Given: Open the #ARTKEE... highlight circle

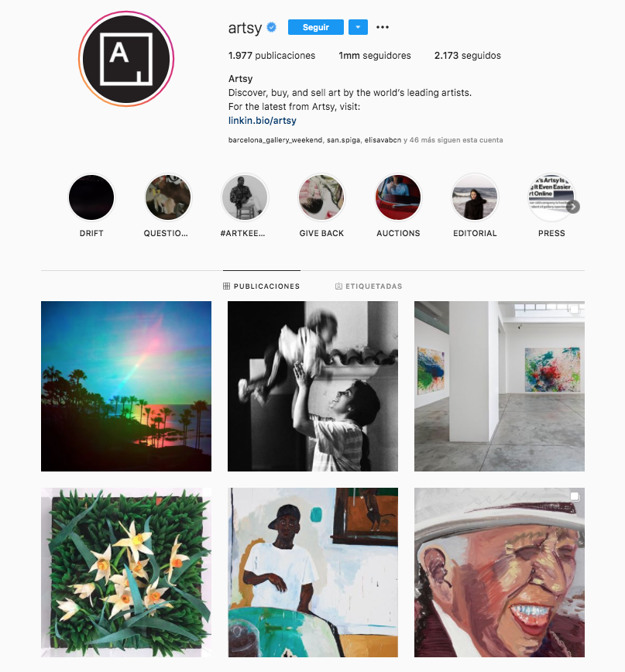Looking at the screenshot, I should click(245, 197).
